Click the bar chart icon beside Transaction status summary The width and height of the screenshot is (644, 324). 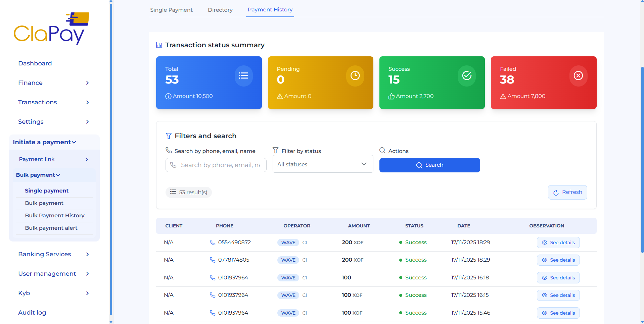[x=159, y=45]
